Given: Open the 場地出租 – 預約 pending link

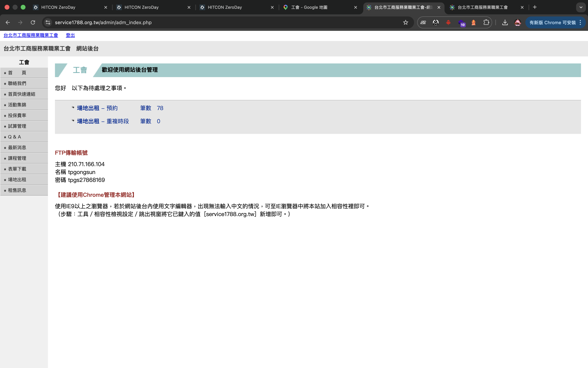Looking at the screenshot, I should click(97, 108).
